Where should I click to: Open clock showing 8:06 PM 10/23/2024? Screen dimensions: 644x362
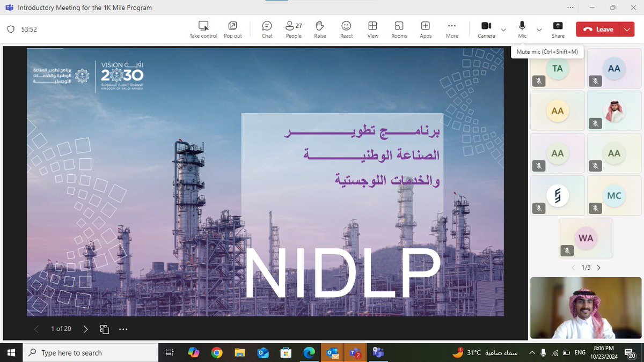click(605, 352)
